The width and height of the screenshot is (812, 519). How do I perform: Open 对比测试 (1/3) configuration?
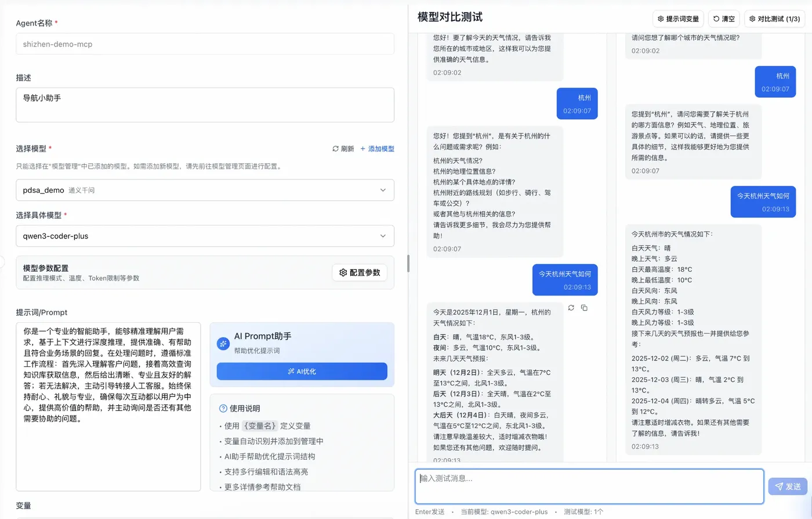[774, 19]
